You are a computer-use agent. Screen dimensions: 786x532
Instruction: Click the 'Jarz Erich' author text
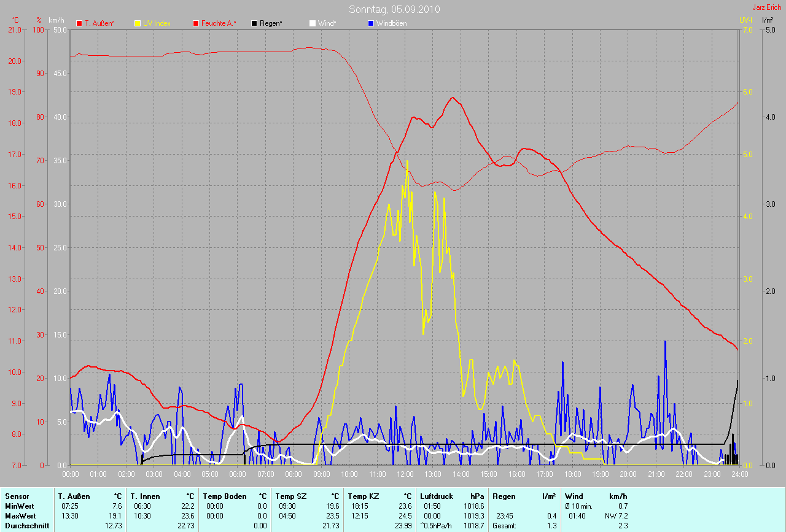pos(767,7)
